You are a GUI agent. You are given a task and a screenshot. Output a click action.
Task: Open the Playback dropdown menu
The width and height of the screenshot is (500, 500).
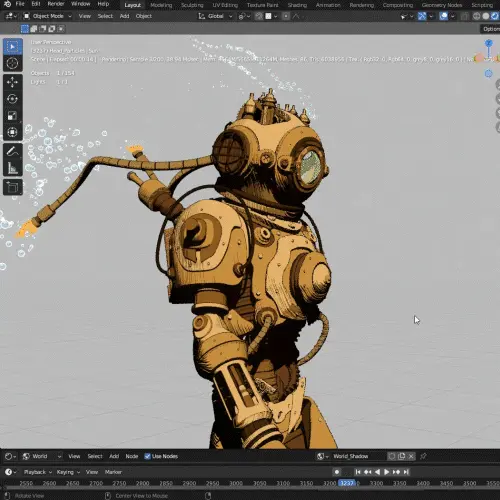38,472
